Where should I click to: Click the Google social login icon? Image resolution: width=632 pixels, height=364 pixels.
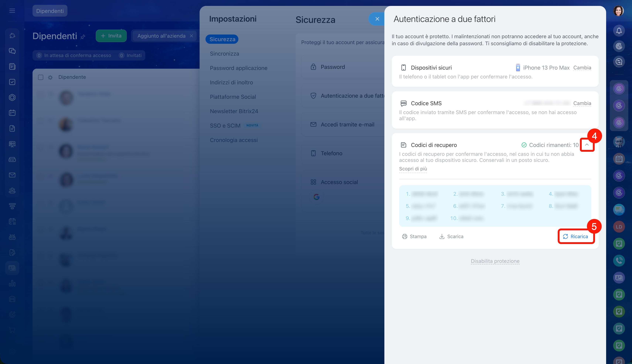click(x=316, y=197)
